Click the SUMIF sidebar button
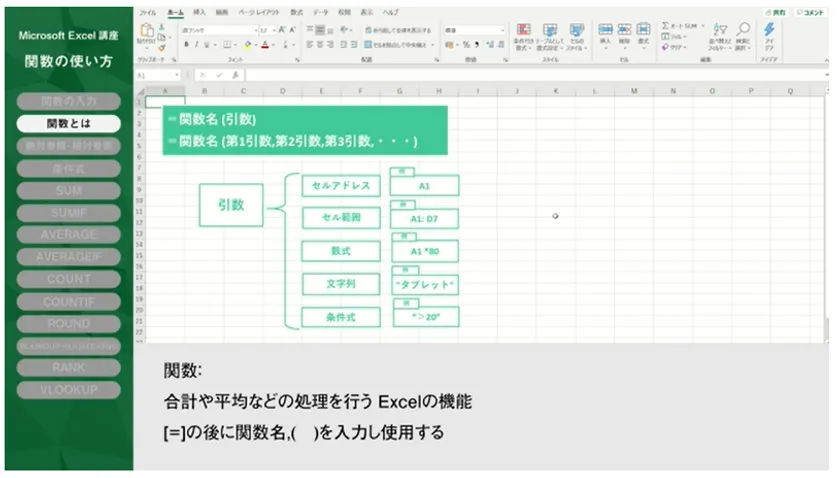The image size is (840, 478). point(69,213)
